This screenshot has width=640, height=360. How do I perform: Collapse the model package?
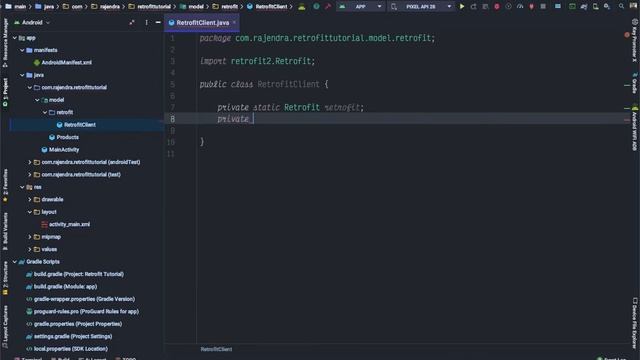click(37, 100)
